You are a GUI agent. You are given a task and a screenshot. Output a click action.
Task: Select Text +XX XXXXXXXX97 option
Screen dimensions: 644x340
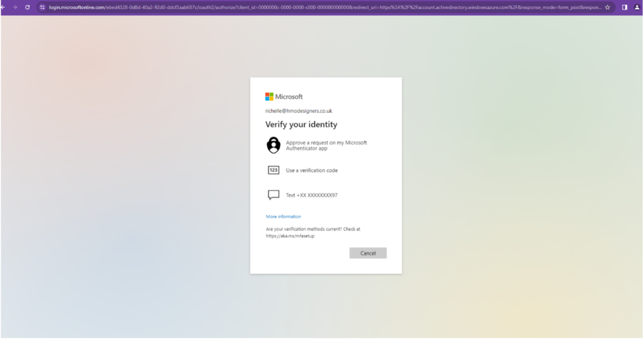point(311,195)
